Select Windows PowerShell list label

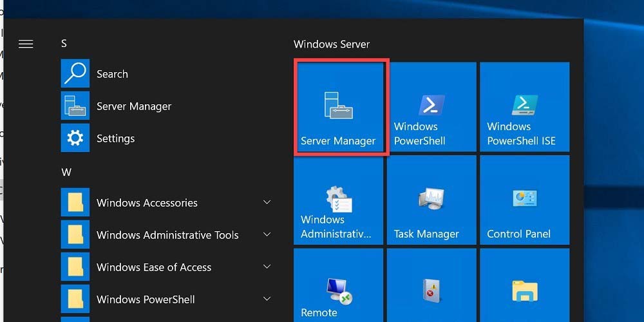(x=146, y=299)
